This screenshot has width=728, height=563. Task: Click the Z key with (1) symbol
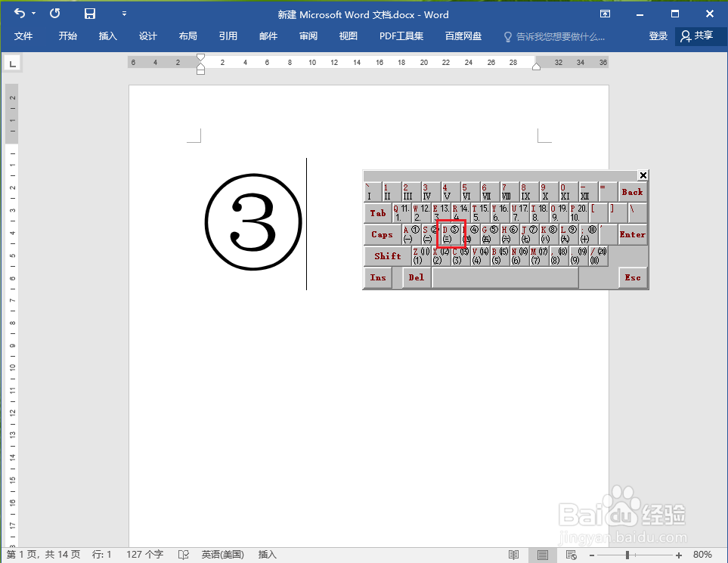[422, 255]
